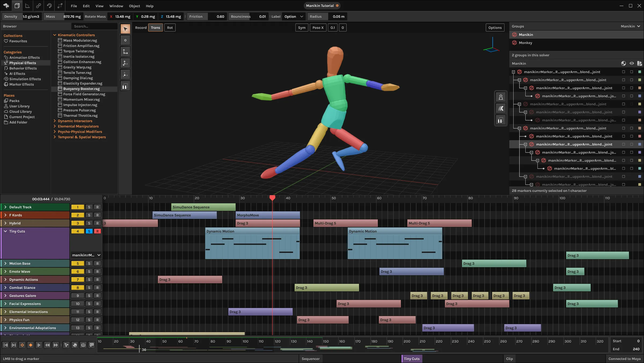Toggle solo S on Default Track
644x363 pixels.
(89, 207)
